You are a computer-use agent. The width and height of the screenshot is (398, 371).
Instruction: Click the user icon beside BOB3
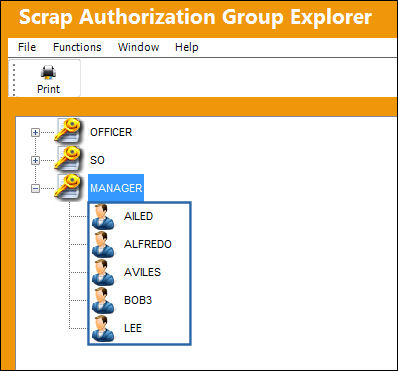(103, 301)
